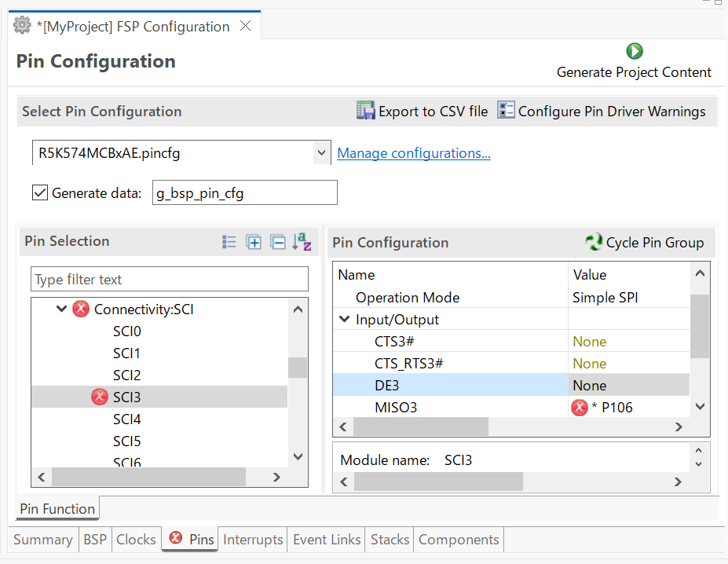Focus the Type filter text box

[x=170, y=279]
